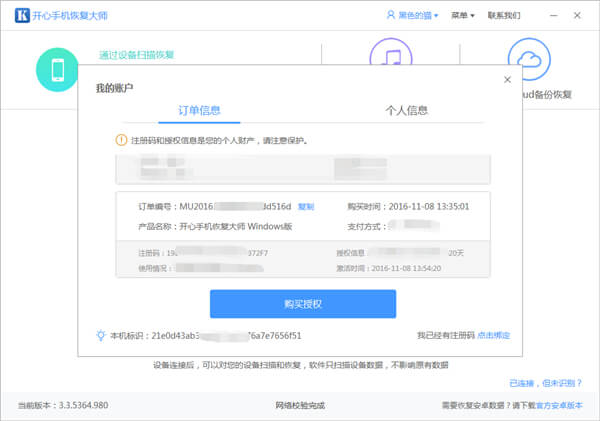Image resolution: width=600 pixels, height=421 pixels.
Task: Click the 购买时间 2016-11-08 13:35:01 text
Action: tap(408, 207)
